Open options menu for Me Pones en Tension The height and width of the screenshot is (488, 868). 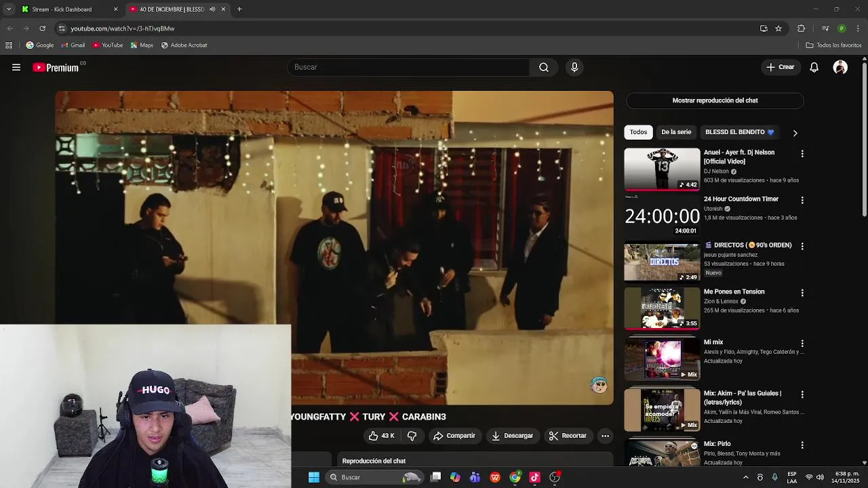(x=802, y=293)
